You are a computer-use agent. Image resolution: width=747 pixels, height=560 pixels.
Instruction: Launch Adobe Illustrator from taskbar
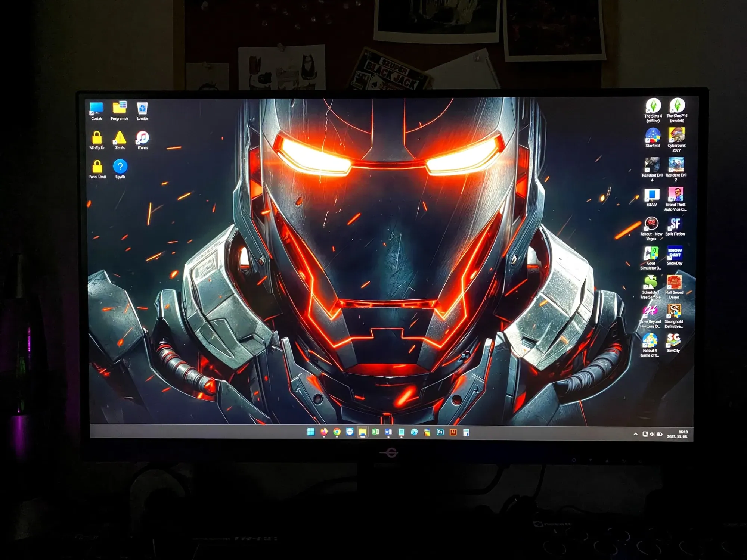pyautogui.click(x=453, y=432)
